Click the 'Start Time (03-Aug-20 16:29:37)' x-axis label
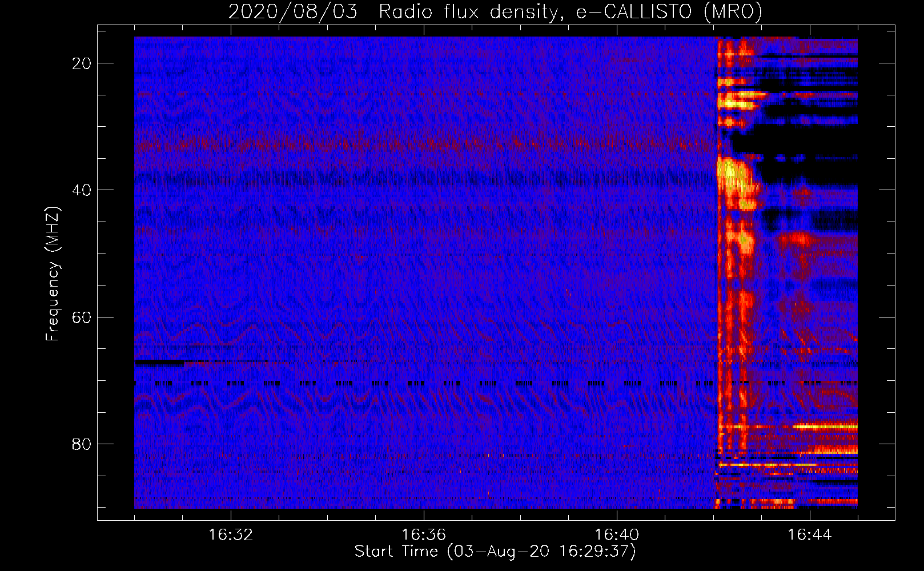Screen dimensions: 924x571 tap(495, 551)
